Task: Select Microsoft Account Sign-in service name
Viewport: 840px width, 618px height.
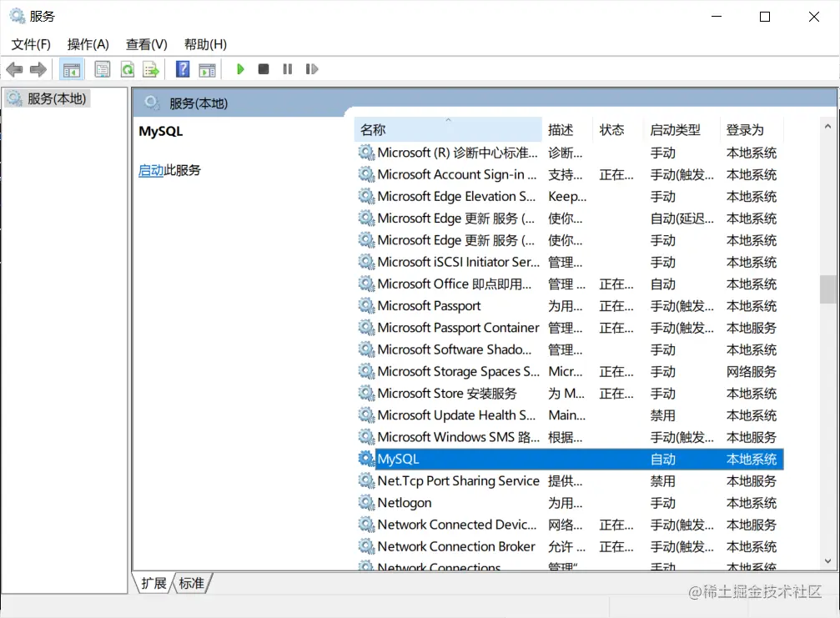Action: point(457,174)
